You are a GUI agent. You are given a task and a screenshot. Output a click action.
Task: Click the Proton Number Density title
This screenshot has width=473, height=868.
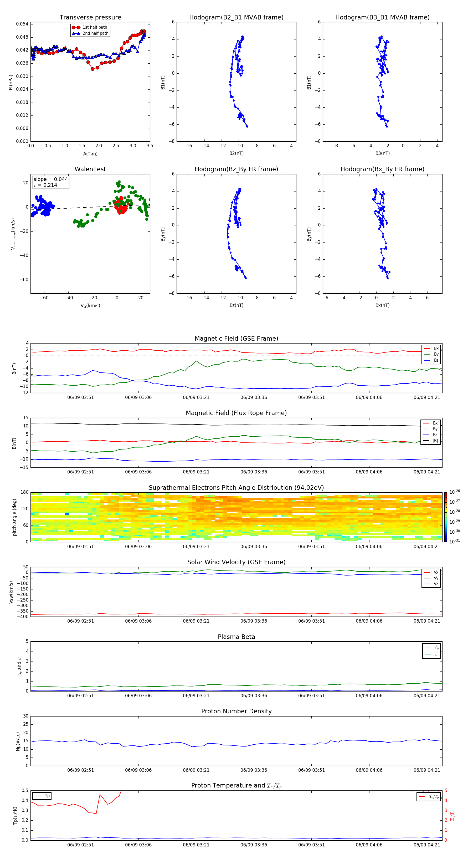(x=236, y=711)
